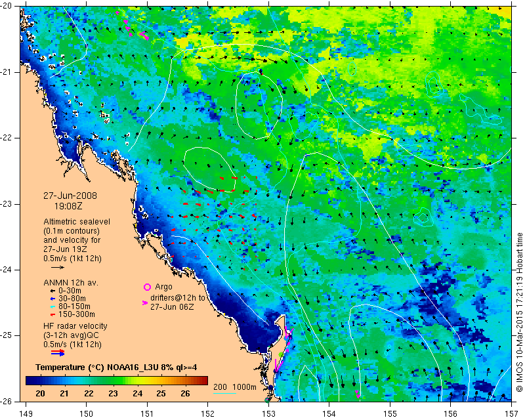Screen dimensions: 525x420
Task: Click the date label 27-Jun-2008
Action: point(70,196)
